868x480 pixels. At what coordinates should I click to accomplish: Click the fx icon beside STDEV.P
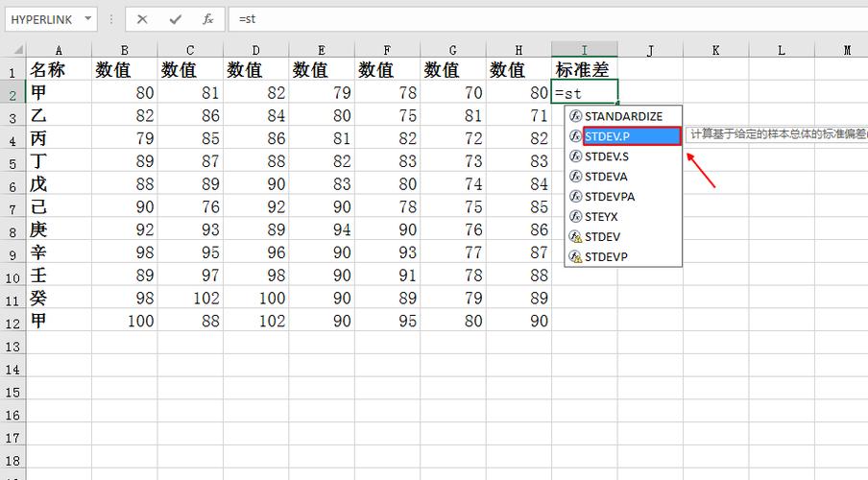(x=576, y=136)
